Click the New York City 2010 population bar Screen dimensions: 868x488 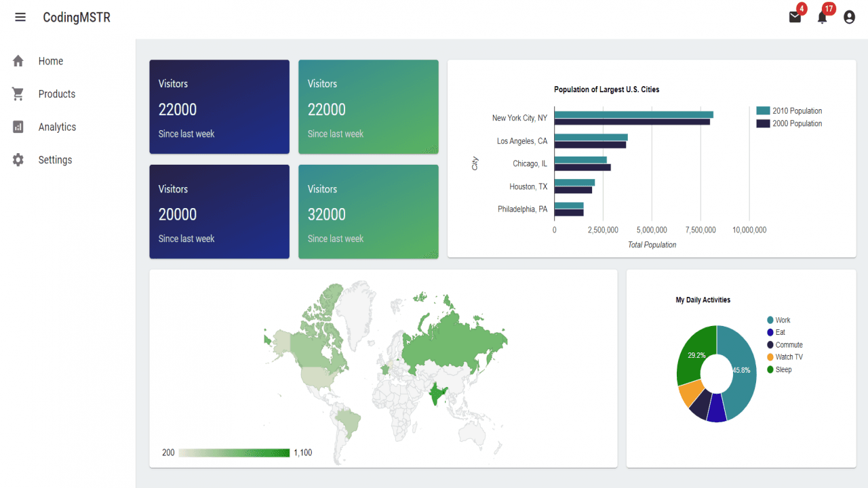tap(633, 115)
